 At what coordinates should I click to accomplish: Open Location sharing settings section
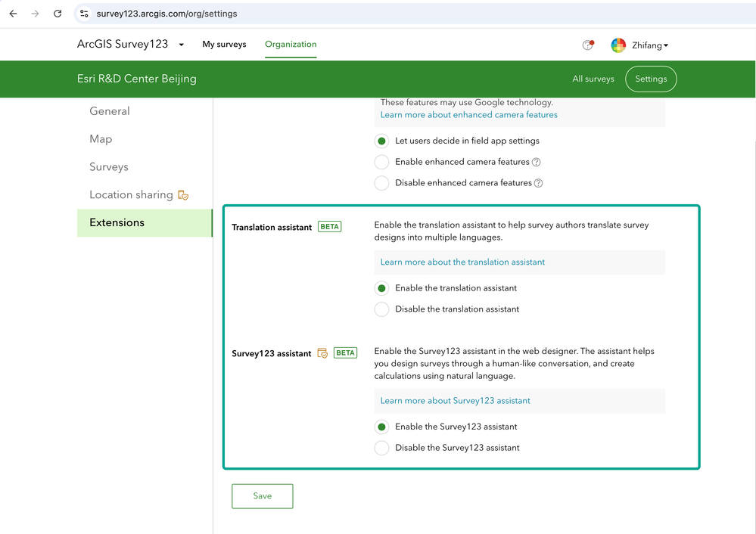coord(131,194)
